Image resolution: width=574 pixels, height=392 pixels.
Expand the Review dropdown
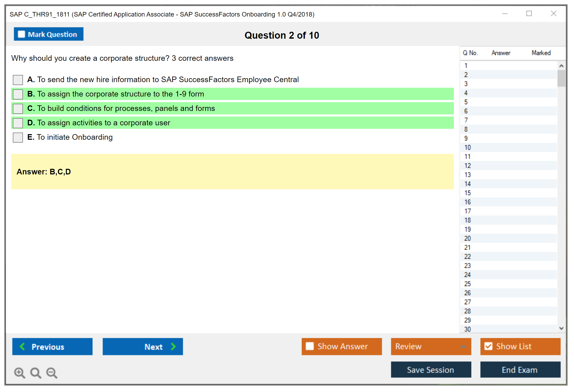[463, 346]
